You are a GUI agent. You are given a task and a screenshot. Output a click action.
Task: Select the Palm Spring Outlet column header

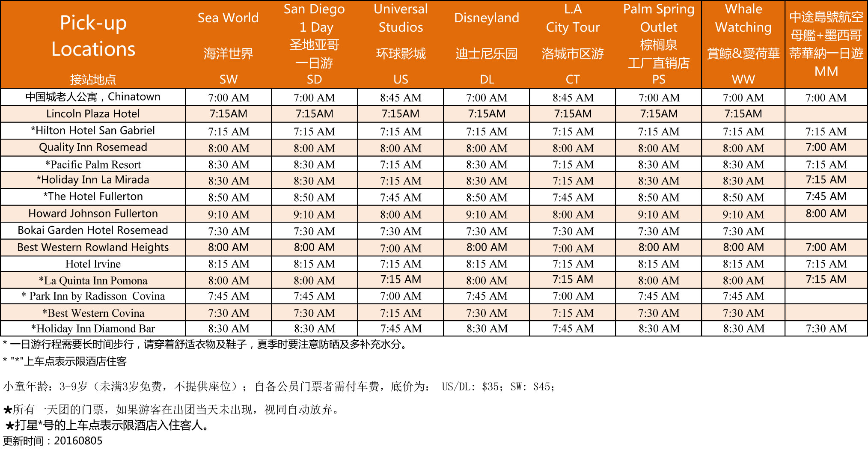pos(659,45)
